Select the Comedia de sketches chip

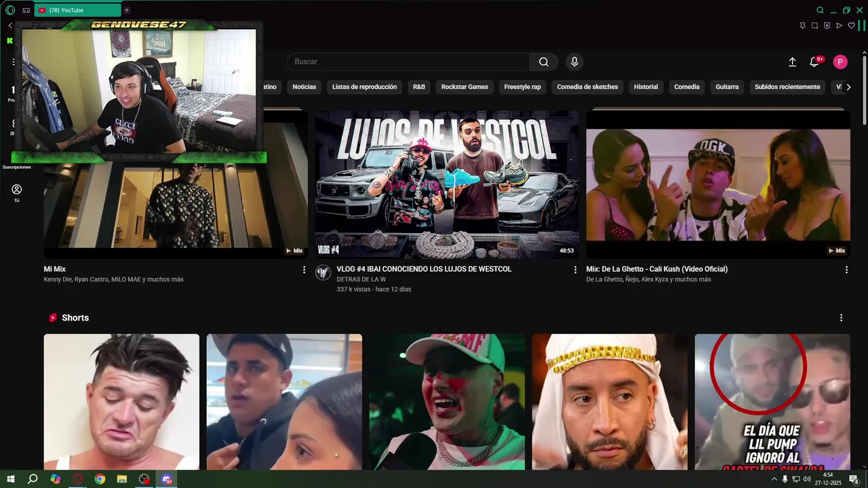587,87
